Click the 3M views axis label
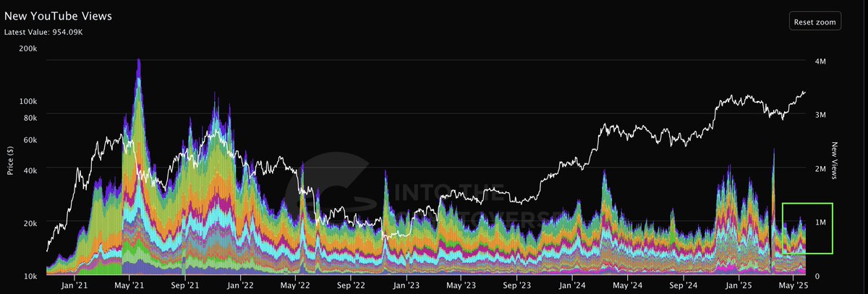Image resolution: width=868 pixels, height=294 pixels. tap(820, 116)
